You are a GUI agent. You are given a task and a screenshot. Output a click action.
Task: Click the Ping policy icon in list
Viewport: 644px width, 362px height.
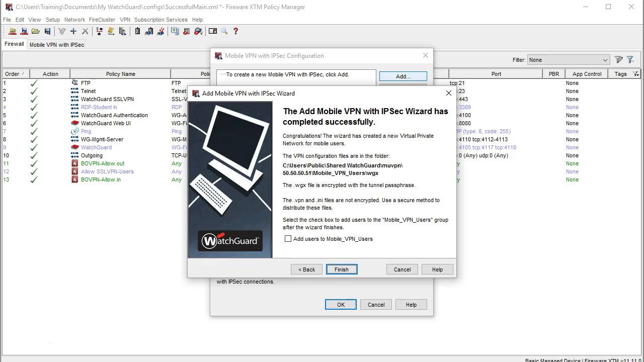(x=75, y=131)
